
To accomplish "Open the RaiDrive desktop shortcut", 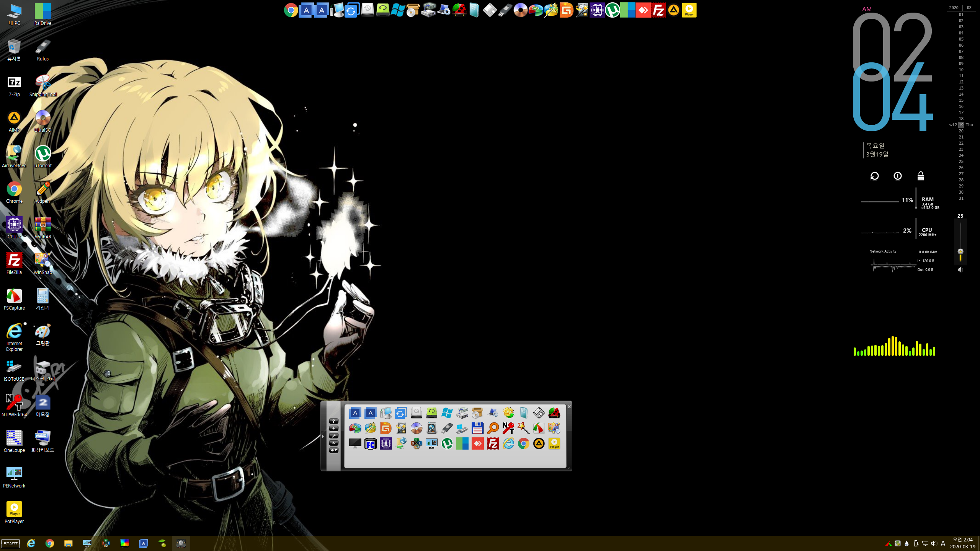I will tap(43, 15).
